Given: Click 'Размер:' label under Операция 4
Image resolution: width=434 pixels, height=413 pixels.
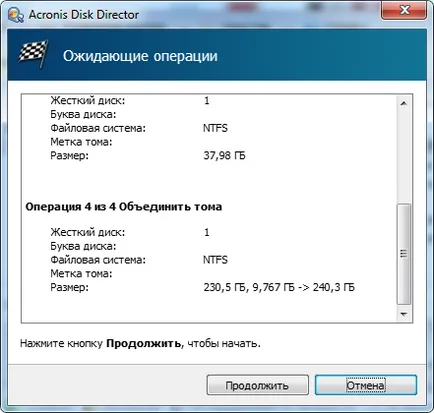Looking at the screenshot, I should (69, 287).
